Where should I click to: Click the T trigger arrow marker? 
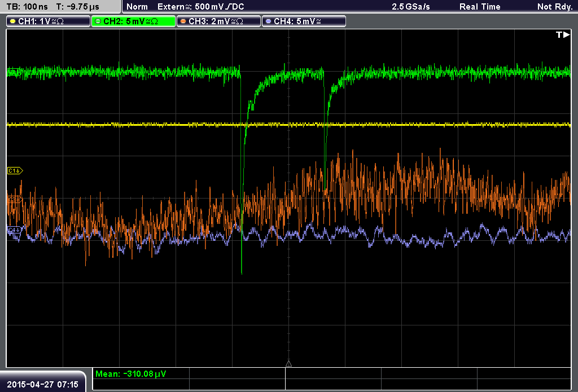[x=563, y=34]
